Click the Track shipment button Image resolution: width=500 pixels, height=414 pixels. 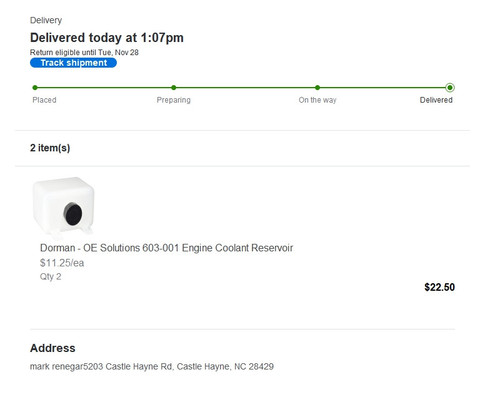[73, 63]
